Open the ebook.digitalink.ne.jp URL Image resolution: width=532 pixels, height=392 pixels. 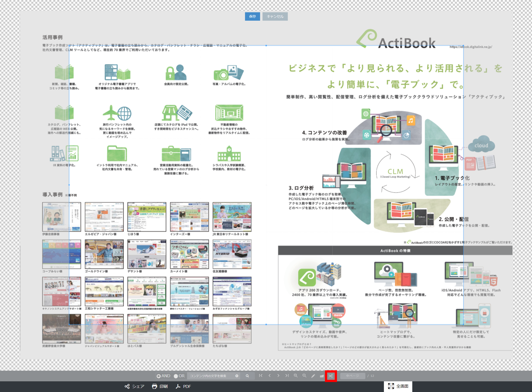471,47
